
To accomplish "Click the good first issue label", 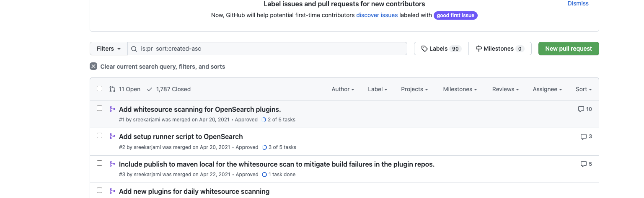I will [x=455, y=15].
